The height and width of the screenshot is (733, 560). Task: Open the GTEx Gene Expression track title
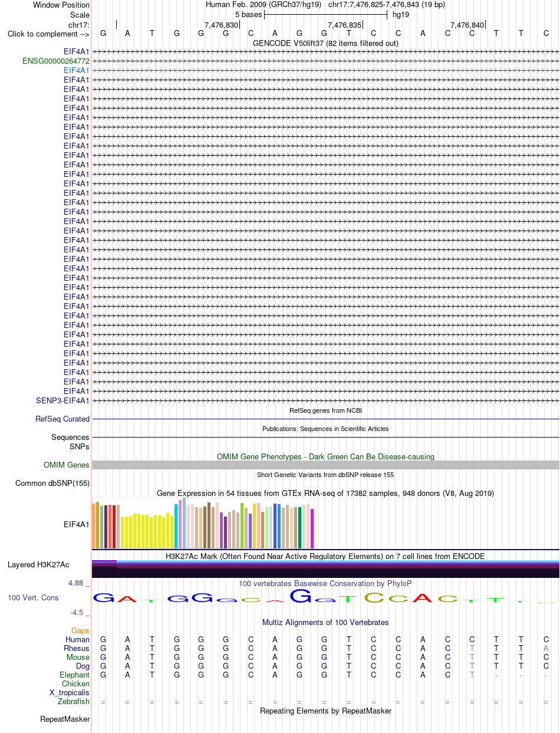tap(325, 493)
